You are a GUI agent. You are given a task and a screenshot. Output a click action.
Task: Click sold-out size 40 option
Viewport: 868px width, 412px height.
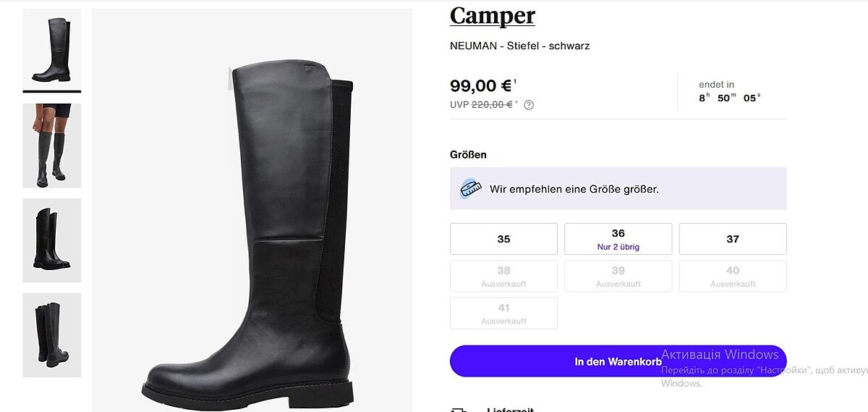(x=732, y=276)
